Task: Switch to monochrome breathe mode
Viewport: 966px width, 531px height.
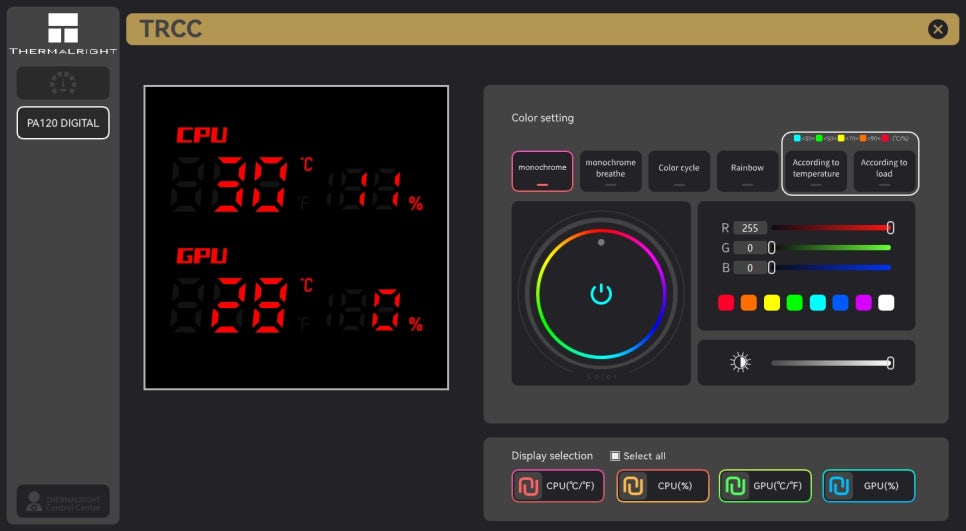Action: 610,171
